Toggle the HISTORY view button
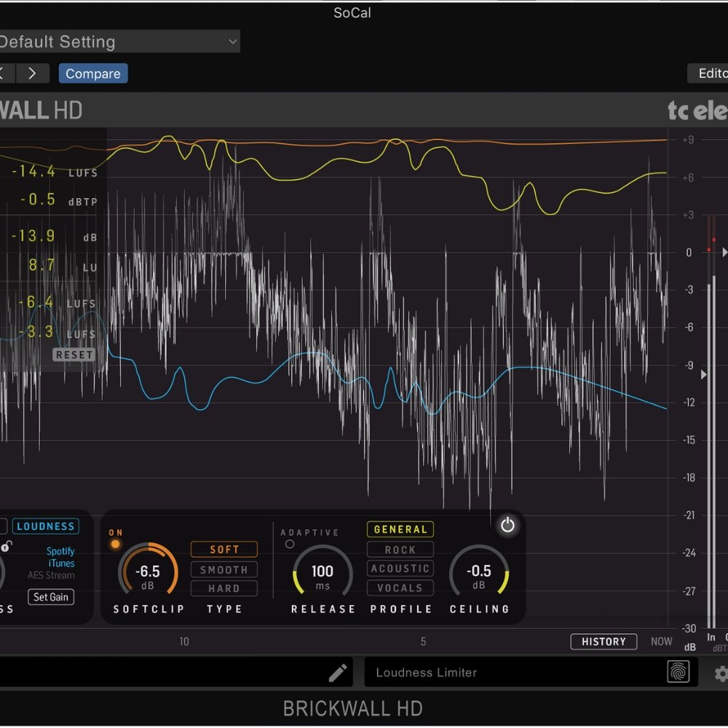Image resolution: width=728 pixels, height=728 pixels. click(x=604, y=641)
